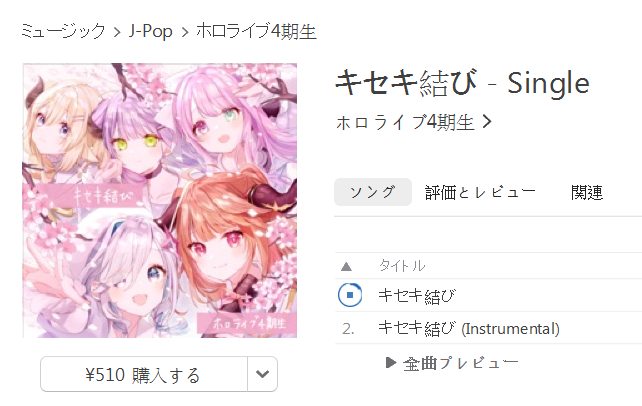Click the play triangle beside 全曲プレビュー

pos(391,362)
